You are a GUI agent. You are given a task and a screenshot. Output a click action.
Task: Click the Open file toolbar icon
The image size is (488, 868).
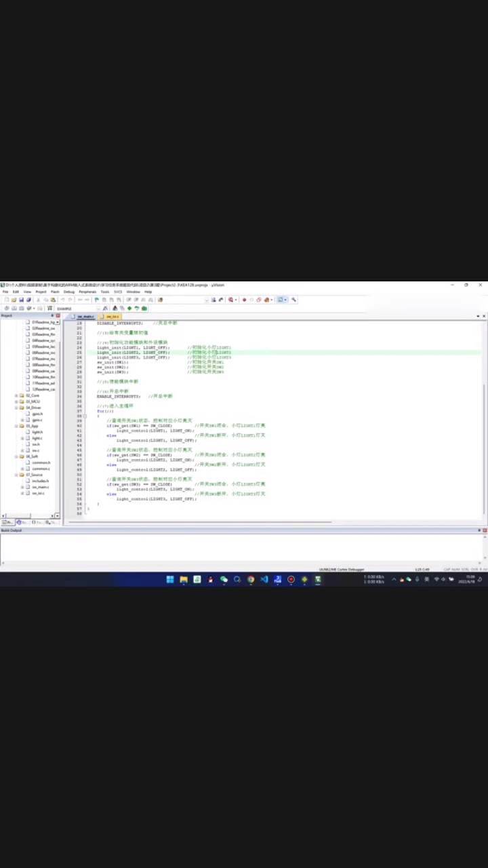tap(14, 299)
